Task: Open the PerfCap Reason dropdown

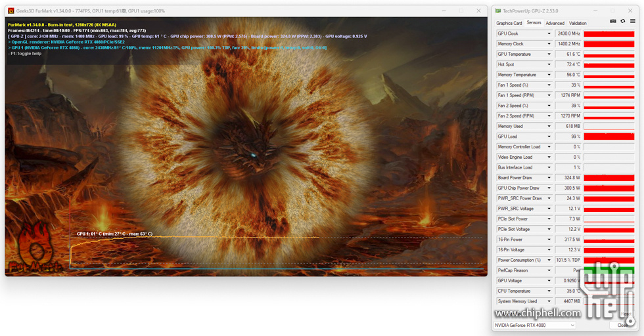Action: [549, 270]
